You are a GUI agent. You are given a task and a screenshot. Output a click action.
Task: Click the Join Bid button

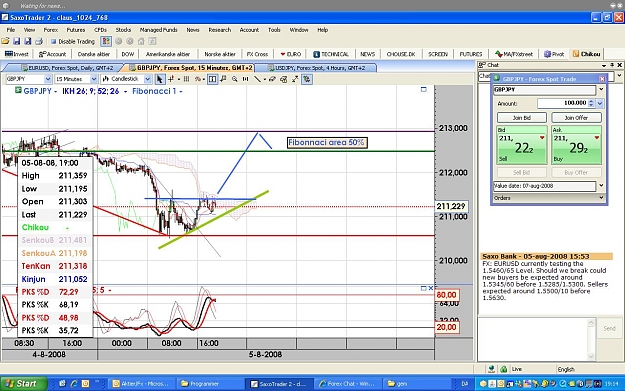click(522, 118)
